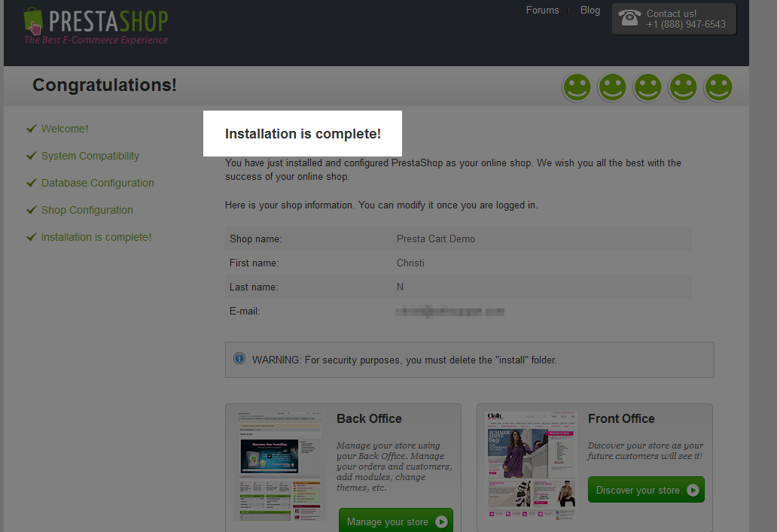Click the checkmark beside Database Configuration

click(x=32, y=183)
